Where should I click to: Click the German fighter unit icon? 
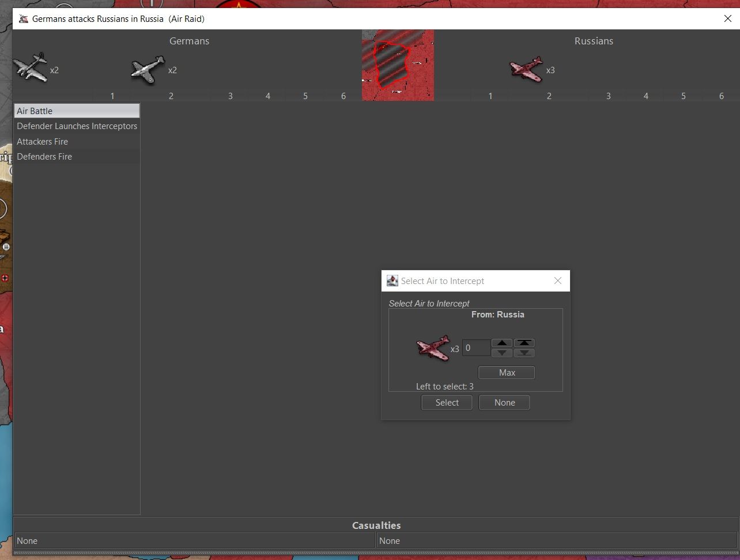(x=148, y=70)
